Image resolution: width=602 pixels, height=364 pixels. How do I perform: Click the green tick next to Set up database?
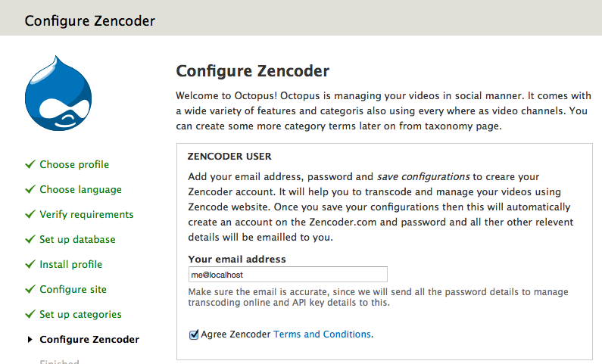tap(30, 239)
